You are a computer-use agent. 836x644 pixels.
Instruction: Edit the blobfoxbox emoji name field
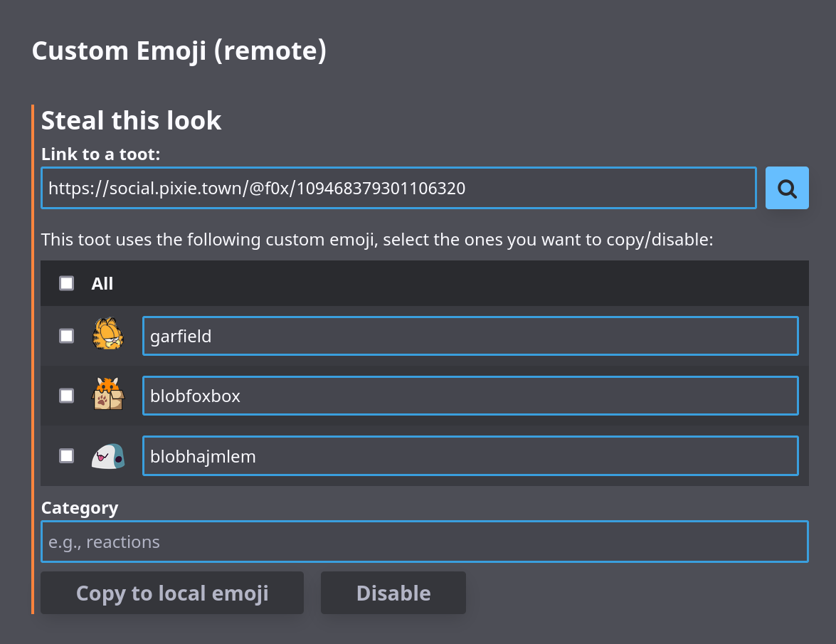coord(471,395)
